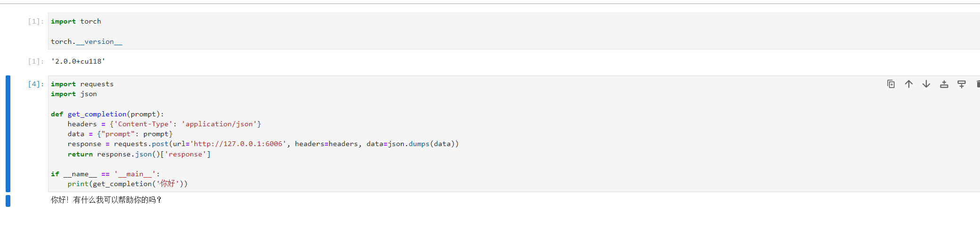Collapse the cell [4] input via its blue bar

(8, 133)
